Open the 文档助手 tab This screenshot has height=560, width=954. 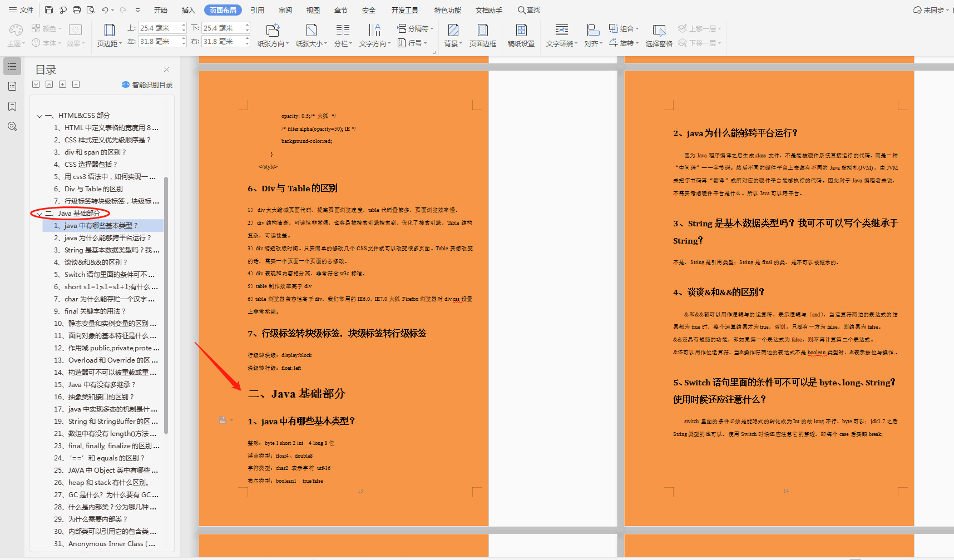pos(489,10)
